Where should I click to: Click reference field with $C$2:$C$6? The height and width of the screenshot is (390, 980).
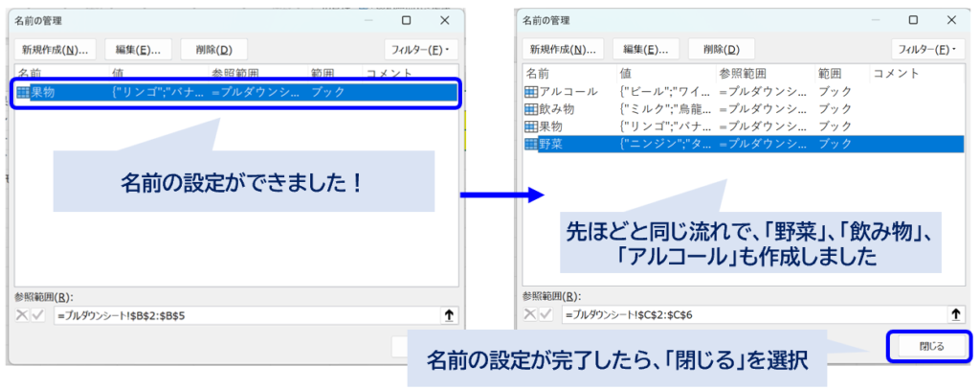754,315
